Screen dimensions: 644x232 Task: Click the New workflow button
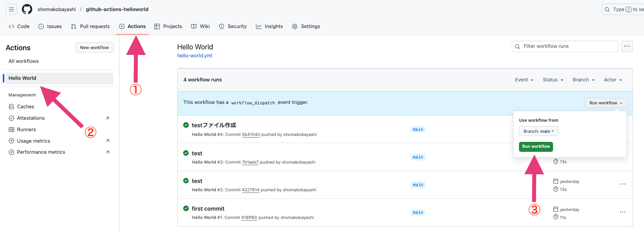pos(94,47)
